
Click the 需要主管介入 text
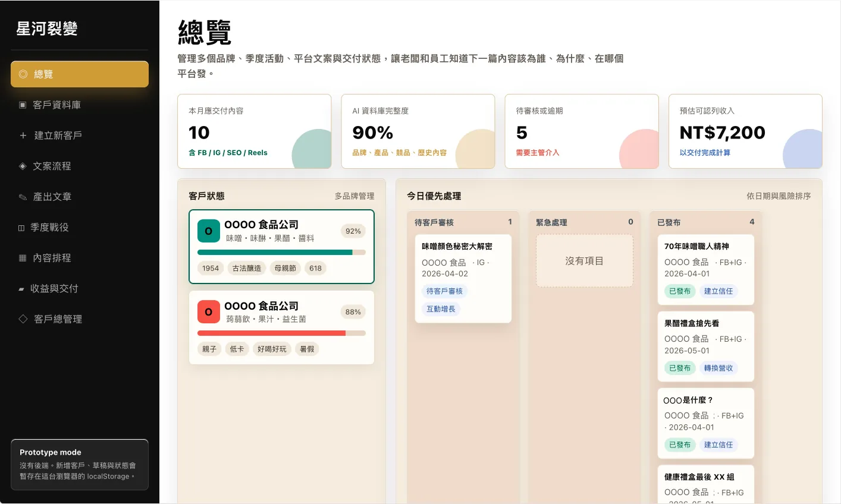click(538, 153)
